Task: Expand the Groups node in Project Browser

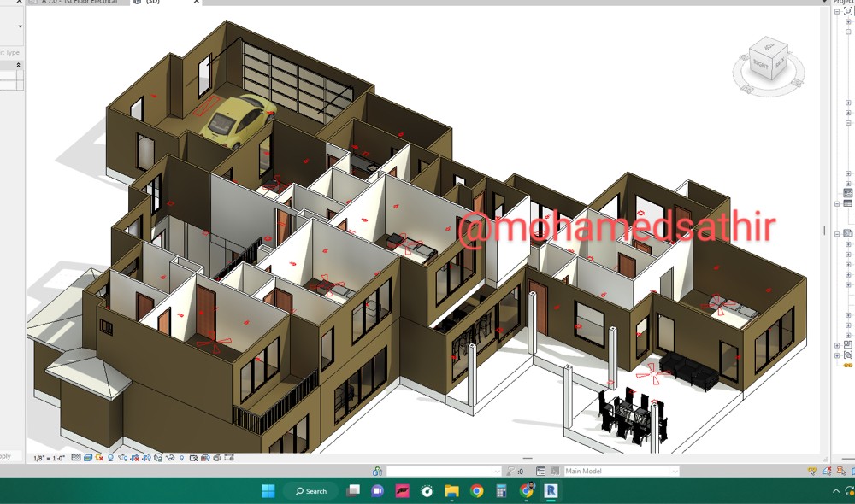Action: [x=837, y=355]
